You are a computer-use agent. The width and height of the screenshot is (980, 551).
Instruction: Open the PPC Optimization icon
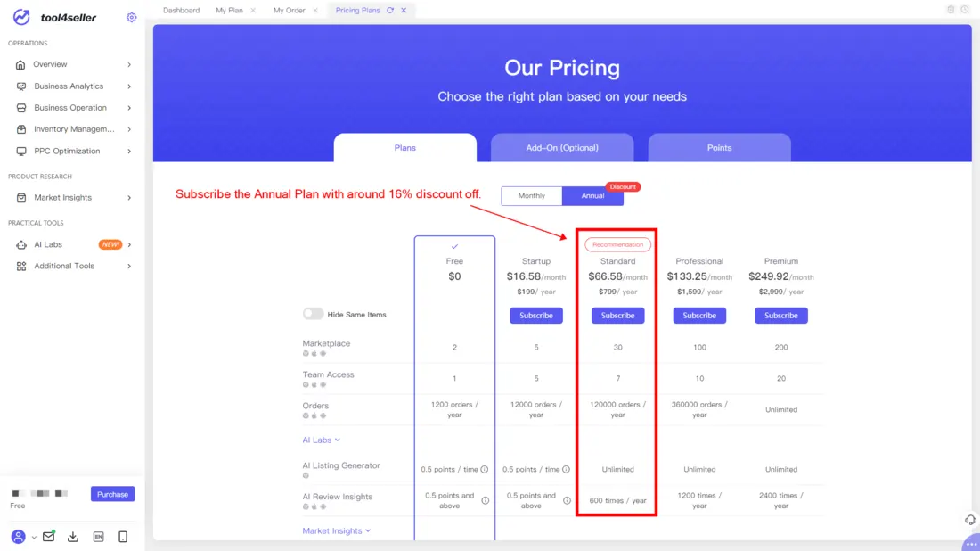(20, 151)
